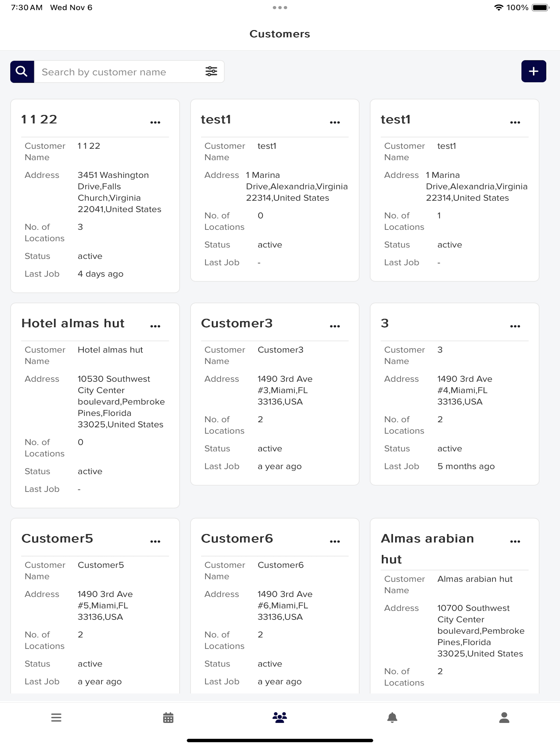Open the Customer3 card title
The width and height of the screenshot is (560, 747).
[x=237, y=323]
